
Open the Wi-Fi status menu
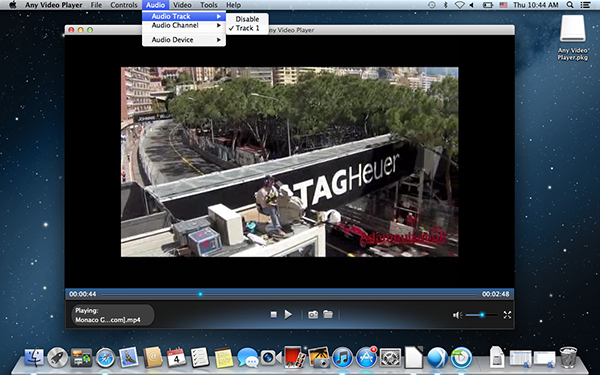[460, 5]
